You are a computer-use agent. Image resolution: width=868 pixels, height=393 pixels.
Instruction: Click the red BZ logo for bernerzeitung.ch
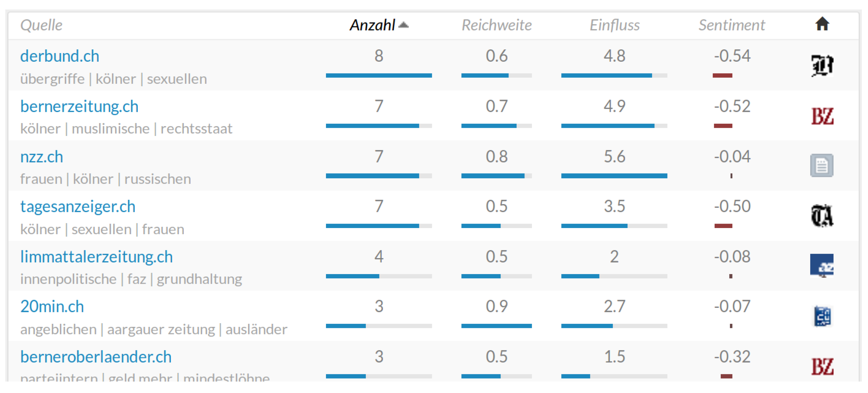pos(822,116)
